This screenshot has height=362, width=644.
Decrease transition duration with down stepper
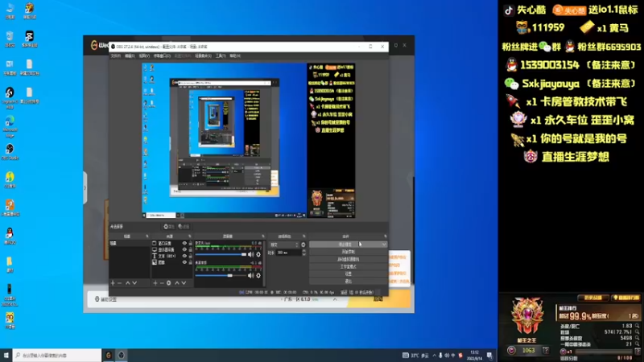tap(304, 254)
